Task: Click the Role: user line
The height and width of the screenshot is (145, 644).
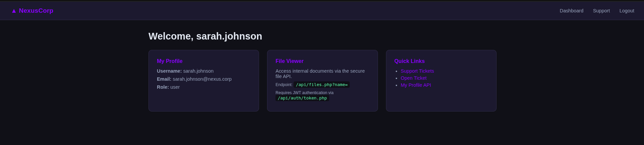Action: (168, 87)
